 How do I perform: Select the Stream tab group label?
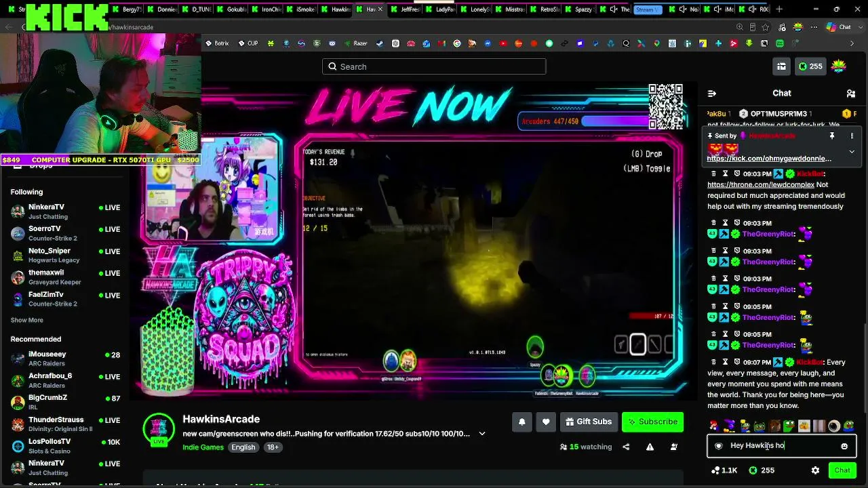point(648,9)
